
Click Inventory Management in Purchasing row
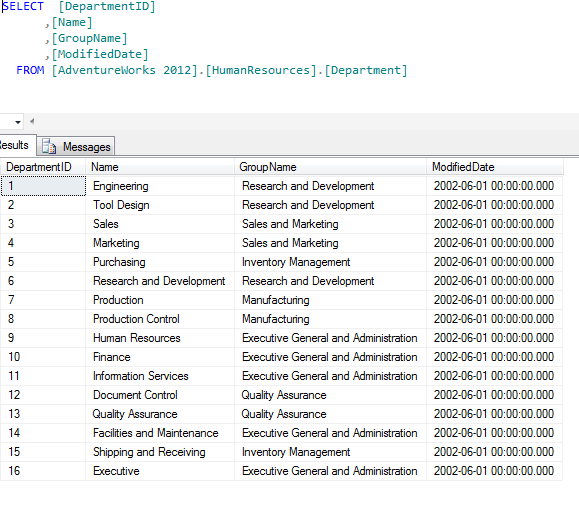point(330,262)
